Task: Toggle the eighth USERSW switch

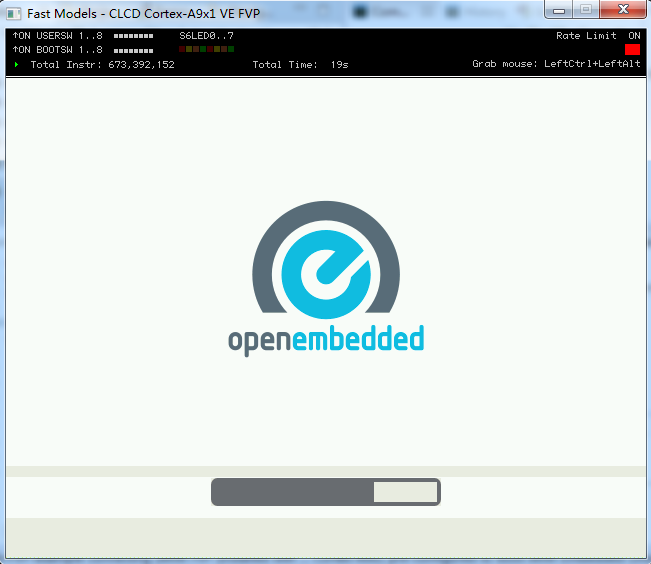Action: pos(151,36)
